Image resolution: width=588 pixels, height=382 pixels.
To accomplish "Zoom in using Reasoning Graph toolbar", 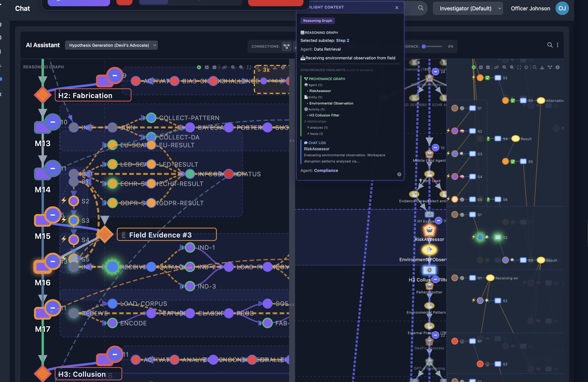I will (233, 67).
